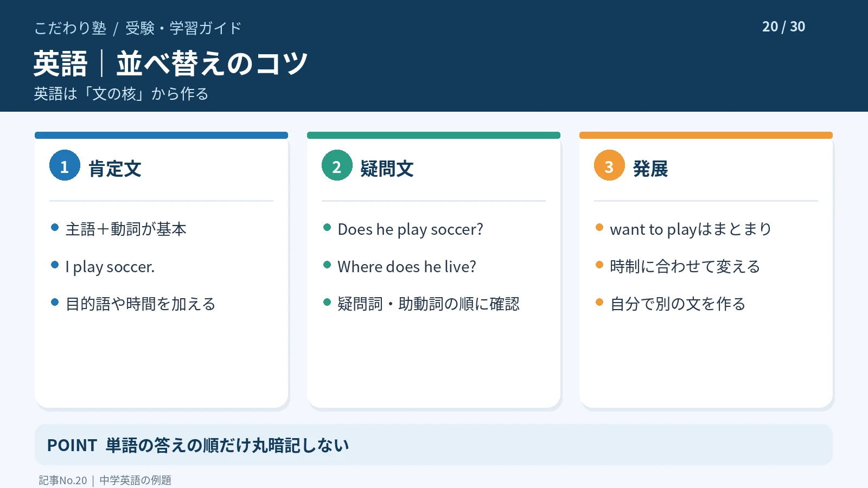Click the footer note 記事No.20｜中学英語の例題
The width and height of the screenshot is (868, 488).
tap(105, 480)
